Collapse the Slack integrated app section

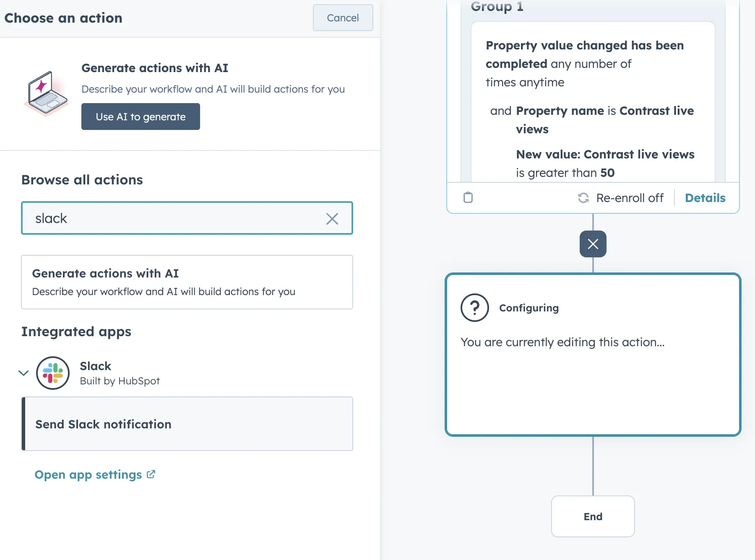click(x=23, y=373)
